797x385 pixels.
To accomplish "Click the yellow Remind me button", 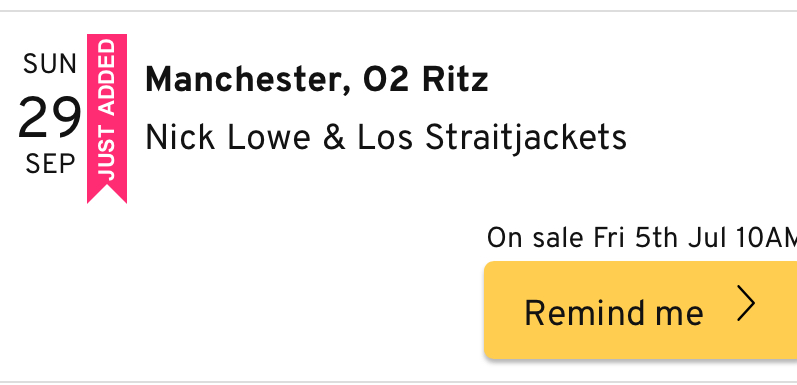I will click(640, 310).
